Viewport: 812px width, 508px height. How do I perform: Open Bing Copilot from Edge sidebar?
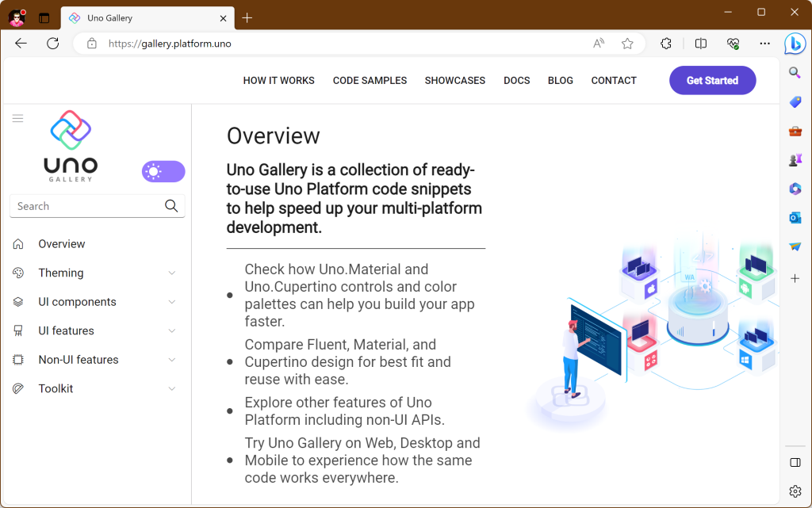(795, 44)
